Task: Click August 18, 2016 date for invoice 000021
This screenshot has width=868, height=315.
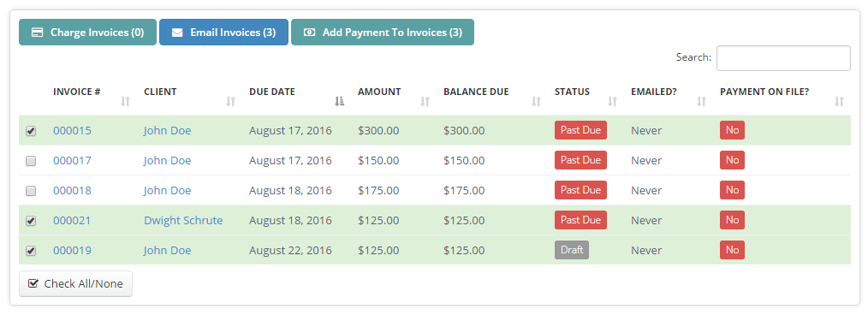Action: tap(291, 220)
